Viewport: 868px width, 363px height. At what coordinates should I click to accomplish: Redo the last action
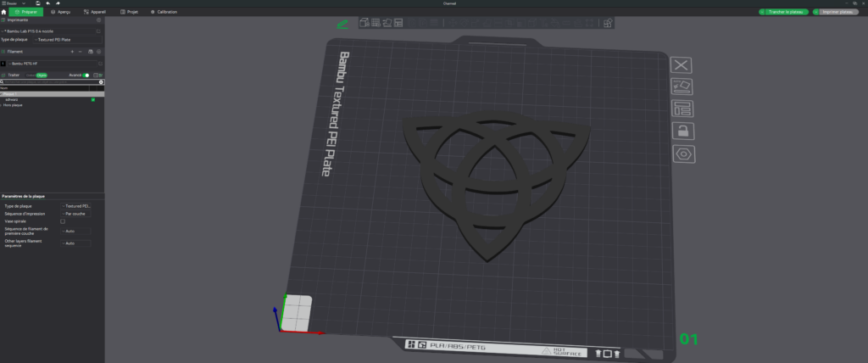click(x=58, y=3)
